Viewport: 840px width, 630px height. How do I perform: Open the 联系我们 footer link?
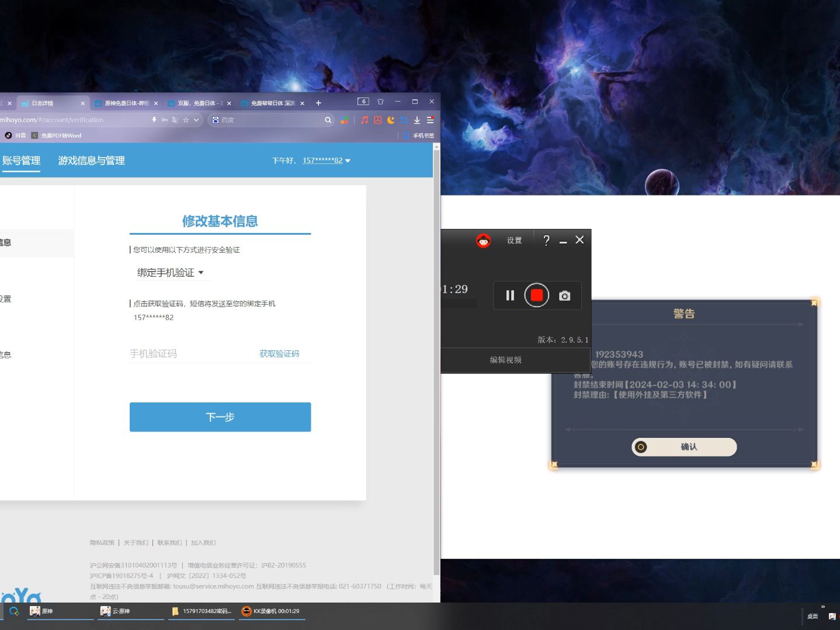169,543
